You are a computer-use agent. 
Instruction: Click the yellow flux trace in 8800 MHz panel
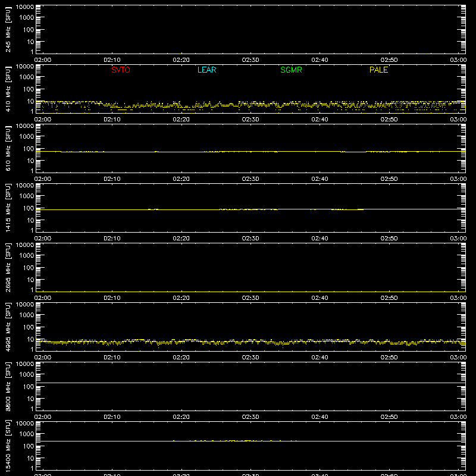click(250, 383)
